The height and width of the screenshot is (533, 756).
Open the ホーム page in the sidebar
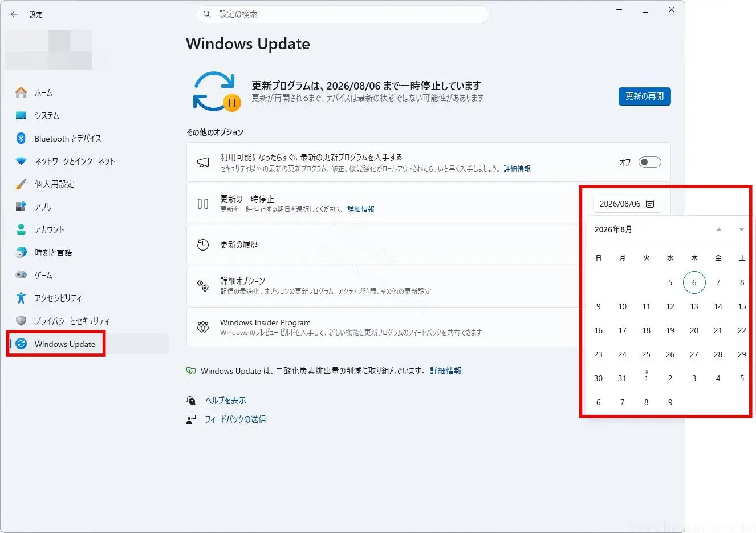(88, 92)
